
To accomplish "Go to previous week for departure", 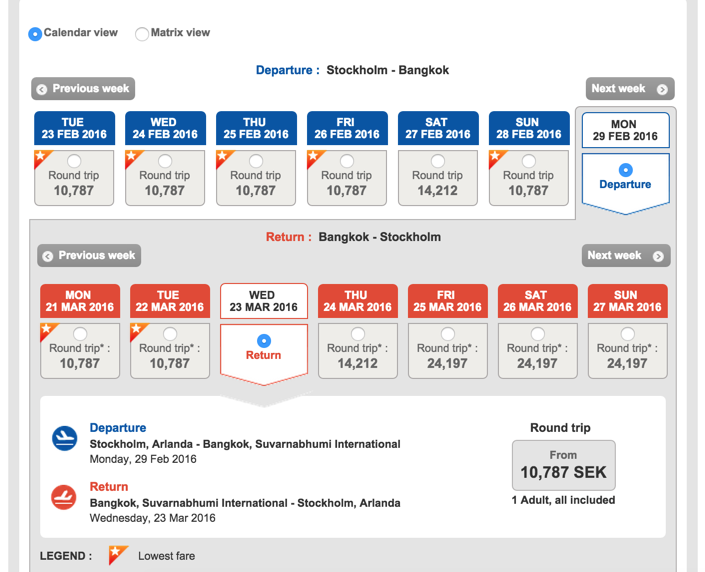I will [x=82, y=89].
